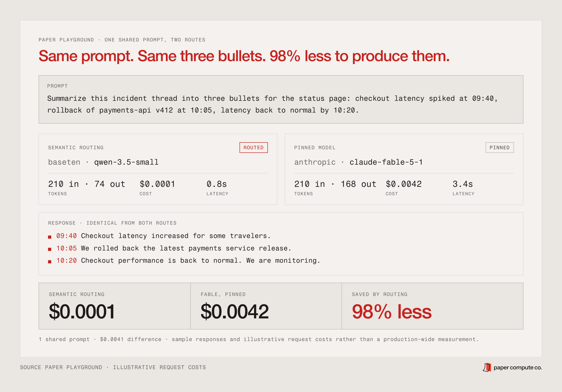Click model name 'claude-fable-5-1'
This screenshot has height=392, width=562.
386,162
